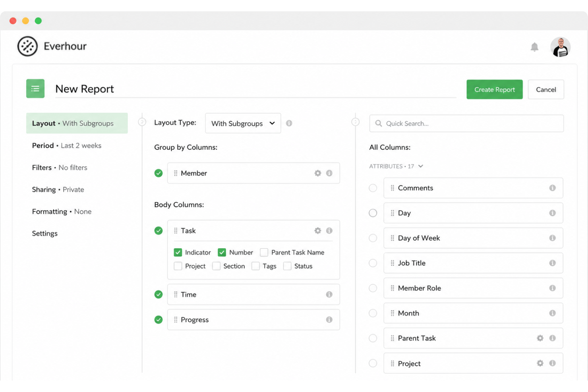Collapse the left layout panel handle

(x=142, y=122)
